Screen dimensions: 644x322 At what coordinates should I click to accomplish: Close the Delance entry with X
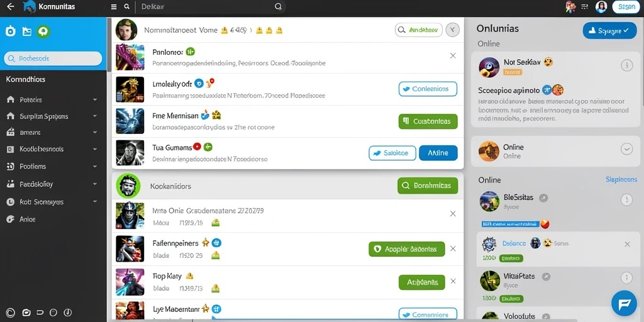click(x=627, y=245)
